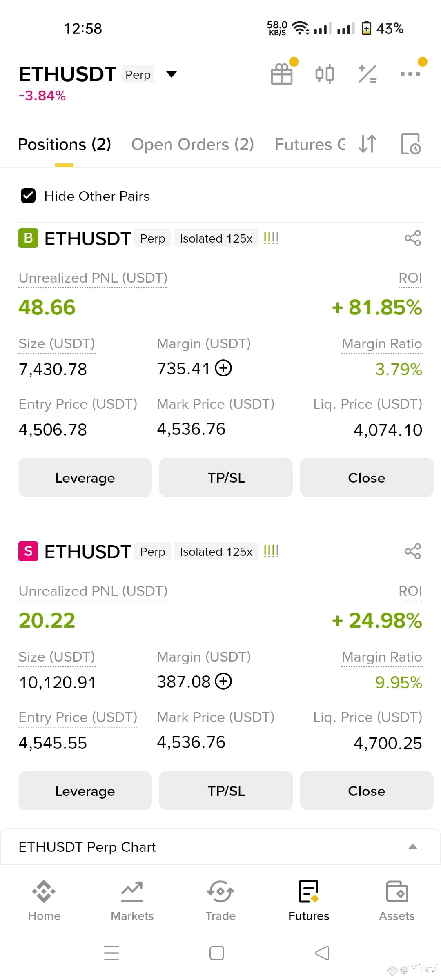Add margin to the 735.41 position

[223, 368]
